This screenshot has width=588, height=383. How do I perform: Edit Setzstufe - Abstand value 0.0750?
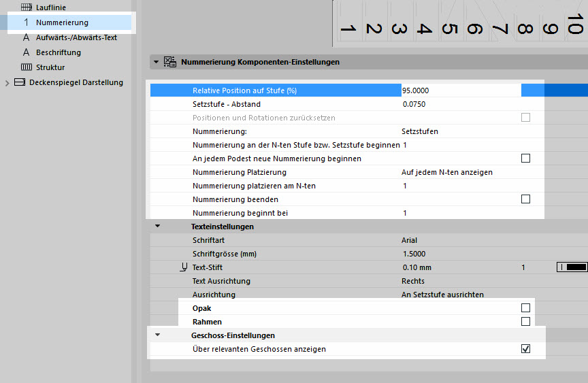(414, 104)
